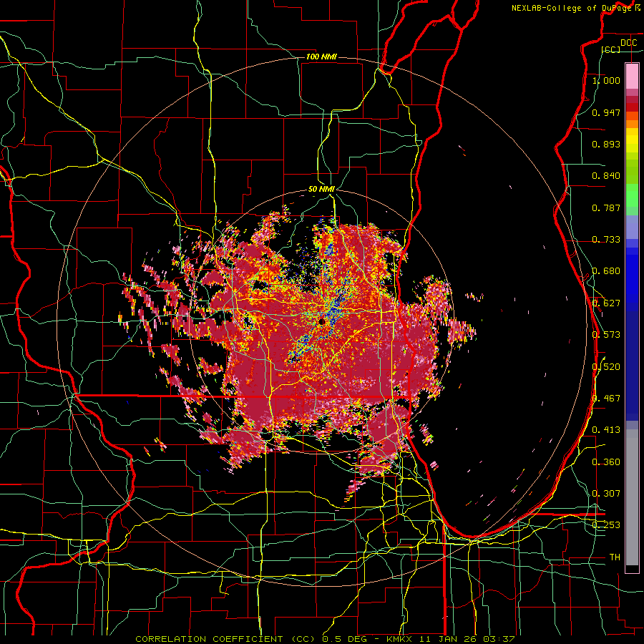The width and height of the screenshot is (644, 644).
Task: Click the 0.413 value on the color scale
Action: point(606,429)
